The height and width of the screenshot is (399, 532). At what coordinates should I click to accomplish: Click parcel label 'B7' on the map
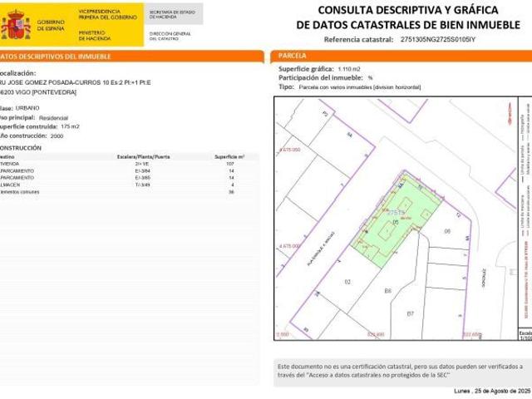coord(410,314)
